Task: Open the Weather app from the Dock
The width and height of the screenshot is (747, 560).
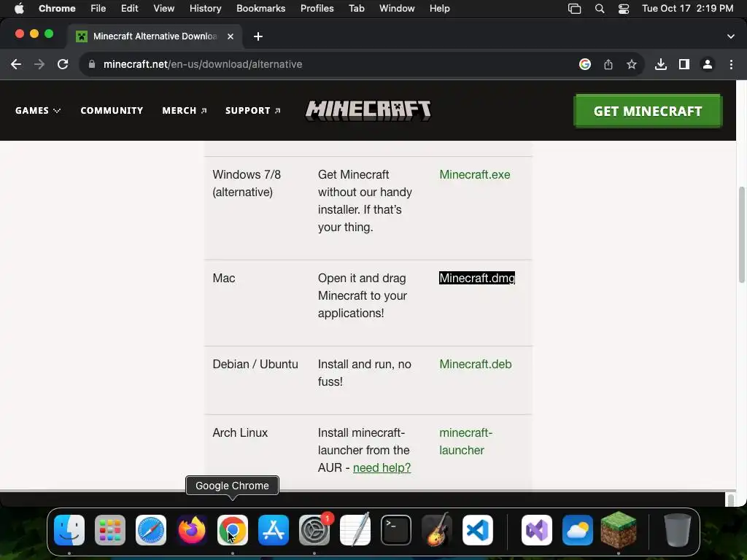Action: pos(578,530)
